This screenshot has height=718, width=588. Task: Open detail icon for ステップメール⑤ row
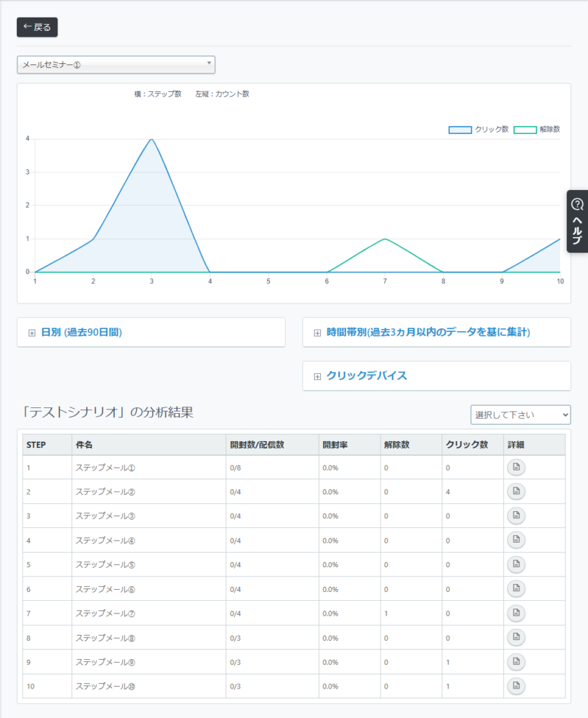coord(516,564)
